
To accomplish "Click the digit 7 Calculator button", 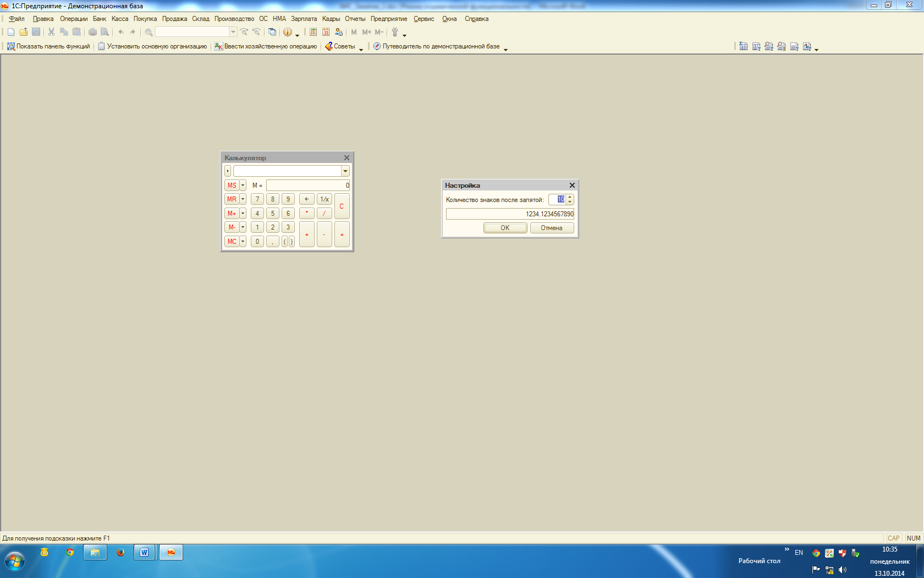I will (257, 199).
